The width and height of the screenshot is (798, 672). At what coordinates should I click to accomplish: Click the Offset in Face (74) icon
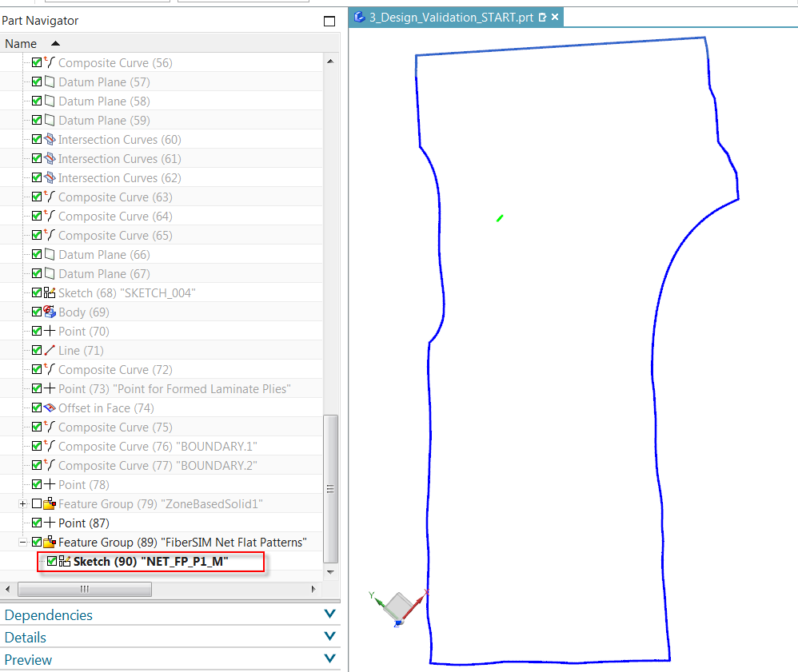click(48, 408)
